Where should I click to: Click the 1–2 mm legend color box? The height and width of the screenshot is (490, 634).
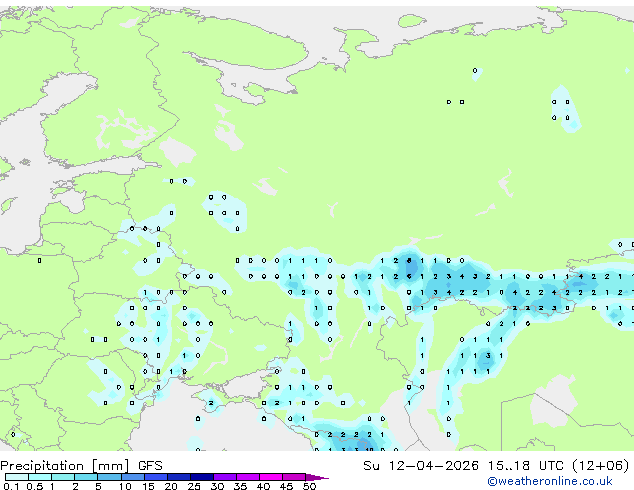pos(63,477)
